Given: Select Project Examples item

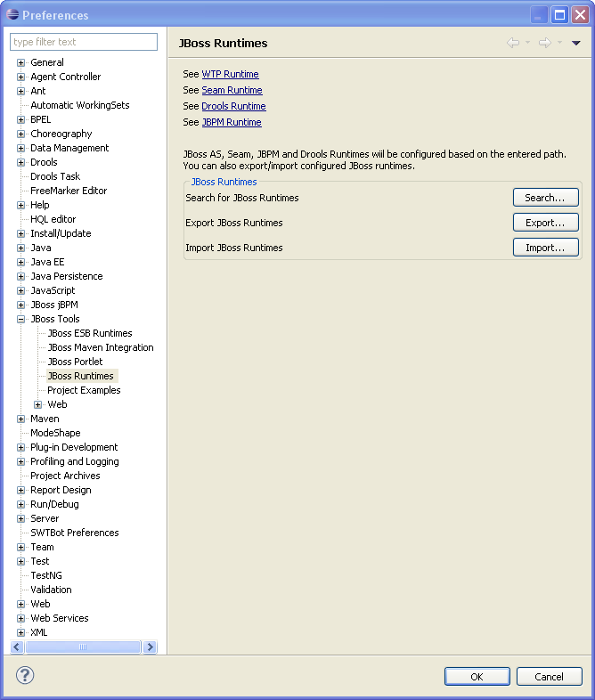Looking at the screenshot, I should coord(84,390).
